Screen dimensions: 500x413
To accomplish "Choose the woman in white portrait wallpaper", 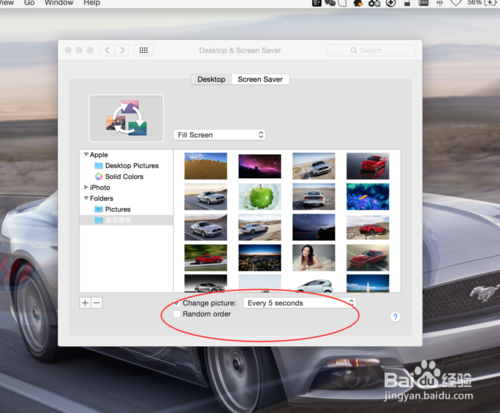I will click(x=314, y=258).
